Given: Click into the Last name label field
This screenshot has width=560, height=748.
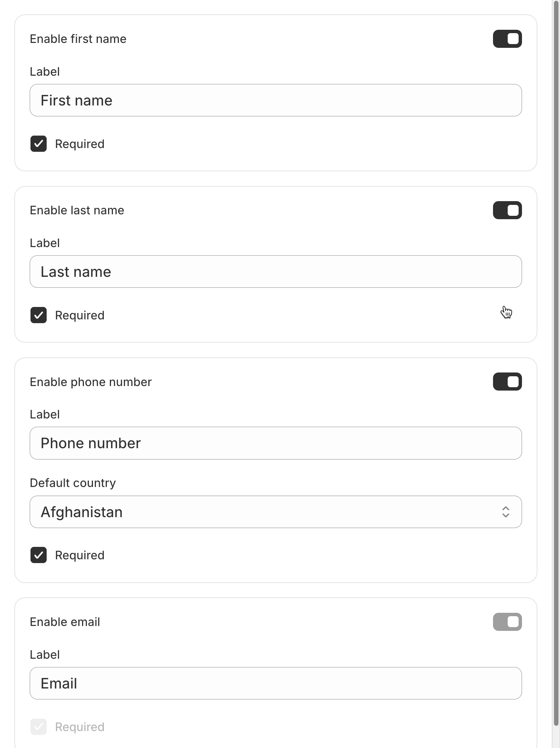Looking at the screenshot, I should (x=275, y=272).
